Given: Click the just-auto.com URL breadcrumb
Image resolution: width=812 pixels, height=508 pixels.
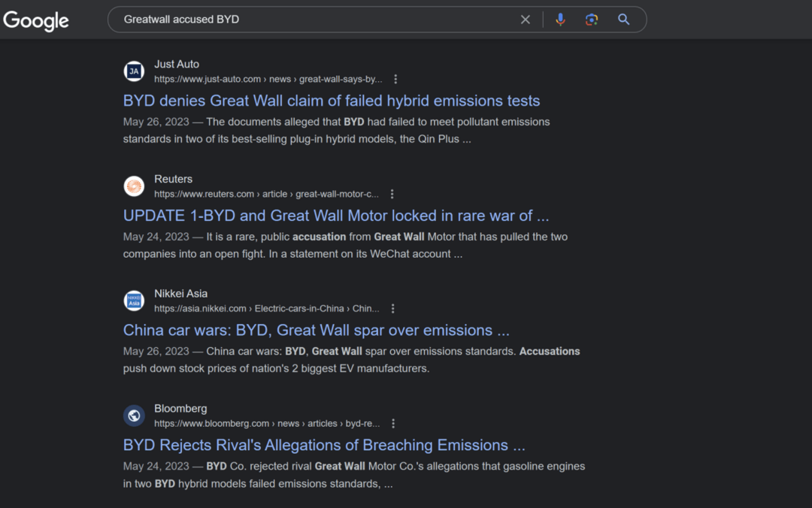Looking at the screenshot, I should pos(268,79).
